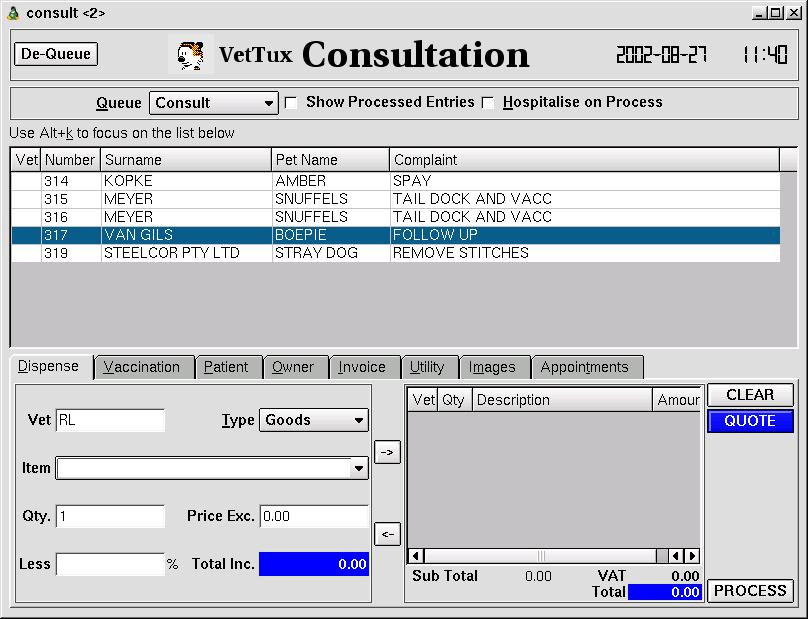808x619 pixels.
Task: Select queue row 314 KOPKE
Action: click(395, 181)
